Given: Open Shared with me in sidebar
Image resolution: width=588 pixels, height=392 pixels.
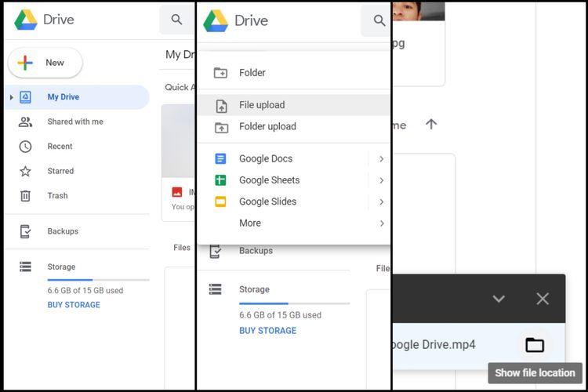Looking at the screenshot, I should [x=75, y=122].
